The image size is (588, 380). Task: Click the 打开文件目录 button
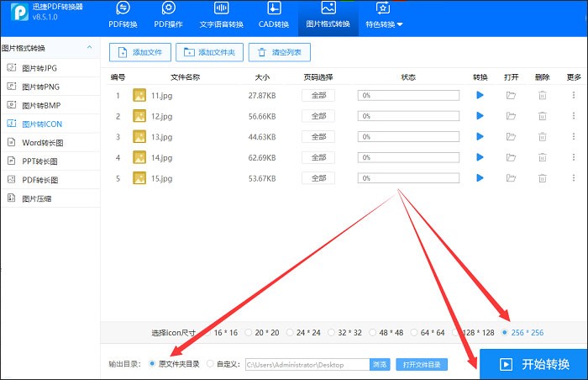click(422, 365)
